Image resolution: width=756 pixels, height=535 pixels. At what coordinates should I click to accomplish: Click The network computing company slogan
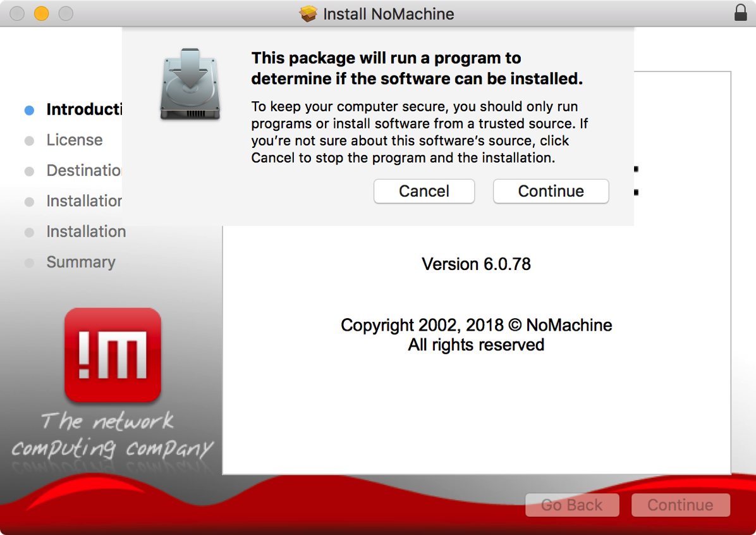coord(113,434)
